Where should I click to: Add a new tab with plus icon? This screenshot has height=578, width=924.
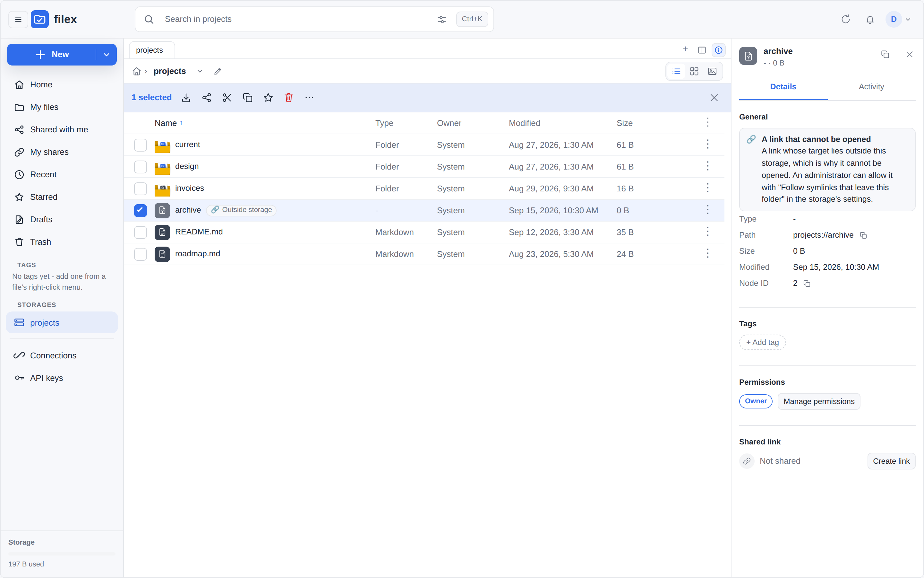685,49
